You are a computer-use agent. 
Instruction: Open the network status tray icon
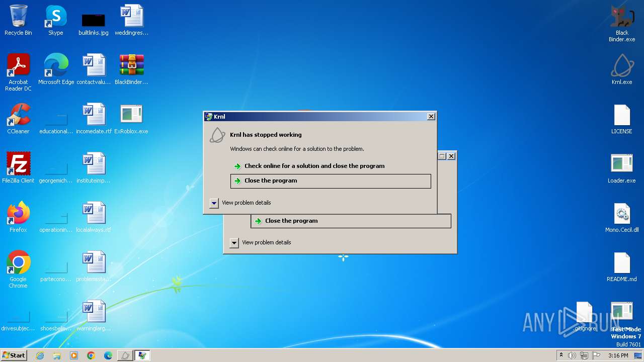point(584,355)
